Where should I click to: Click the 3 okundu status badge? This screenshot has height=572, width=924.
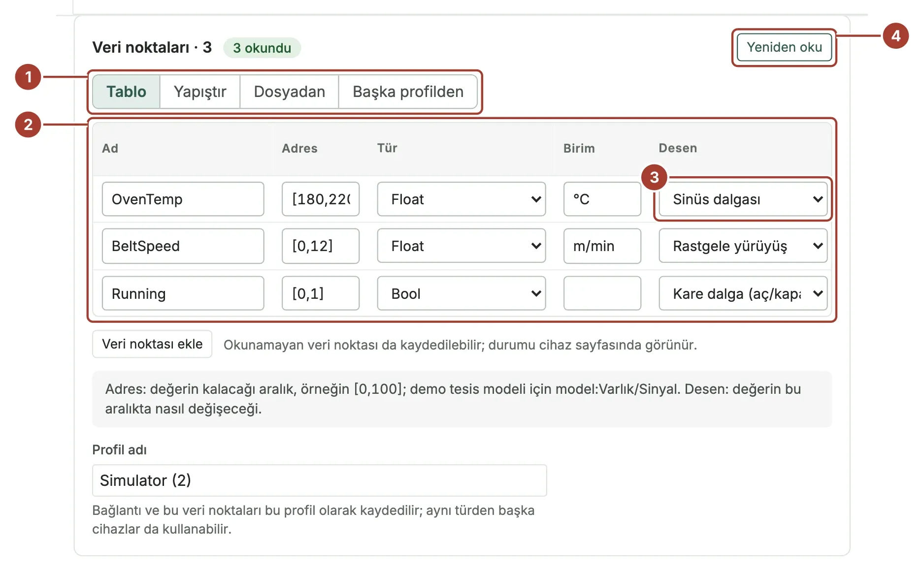(262, 48)
